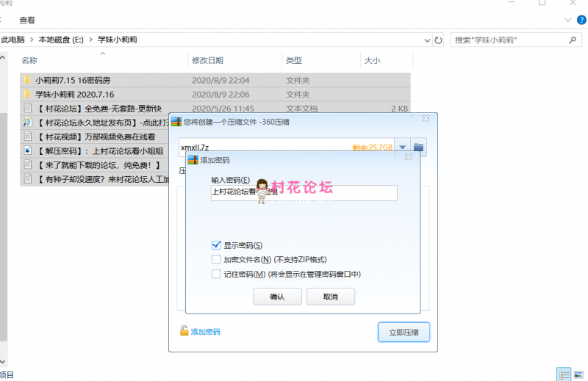Image resolution: width=588 pixels, height=381 pixels.
Task: Open the archive path dropdown arrow
Action: (x=402, y=148)
